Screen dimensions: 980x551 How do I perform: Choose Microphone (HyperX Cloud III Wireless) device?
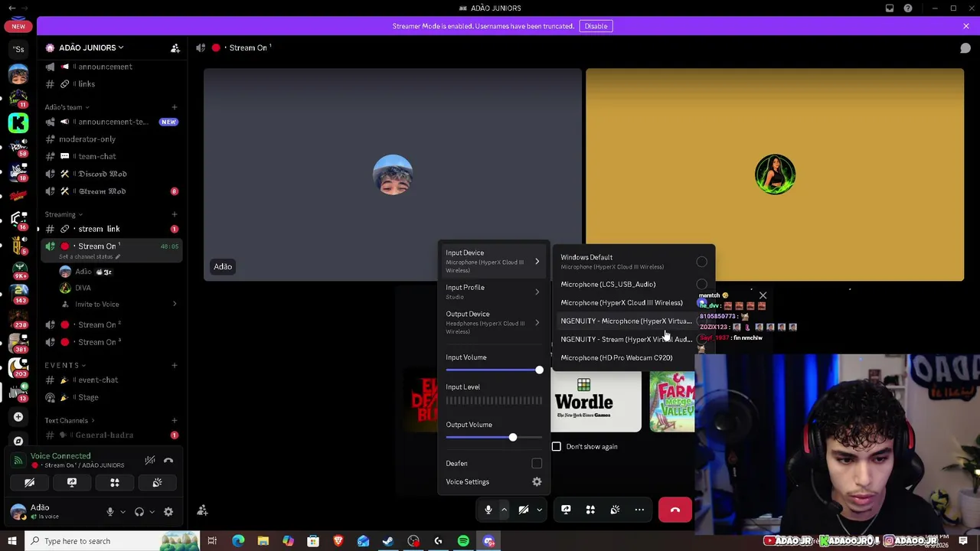pyautogui.click(x=633, y=302)
